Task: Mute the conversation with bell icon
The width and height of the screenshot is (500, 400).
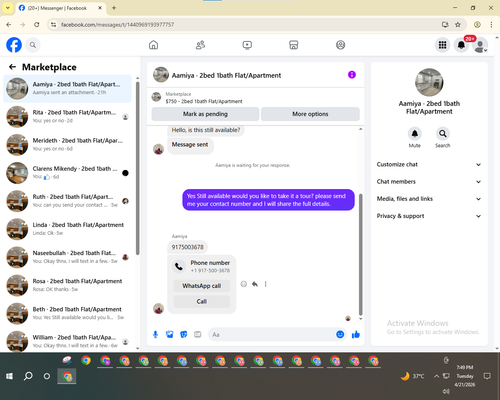Action: 414,134
